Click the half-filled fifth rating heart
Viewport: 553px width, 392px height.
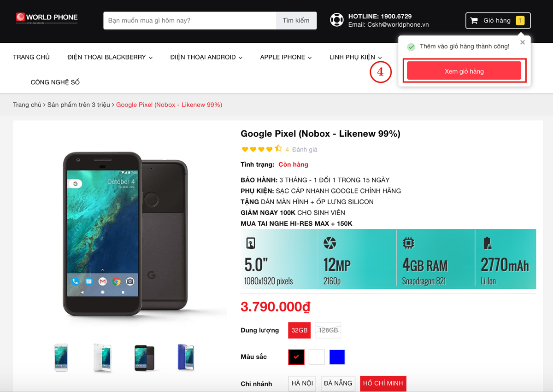pos(278,149)
